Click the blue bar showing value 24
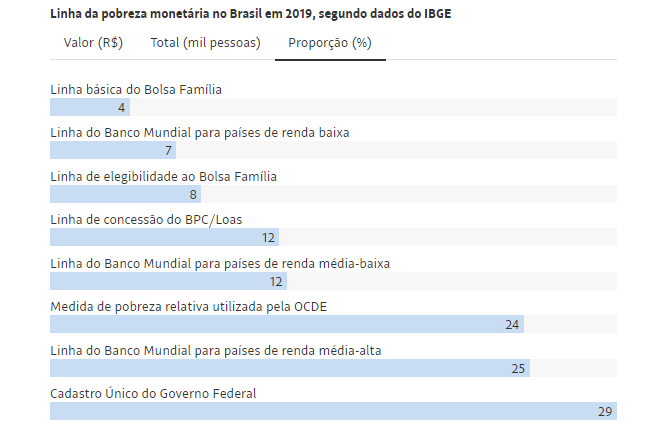This screenshot has height=445, width=645. click(286, 325)
